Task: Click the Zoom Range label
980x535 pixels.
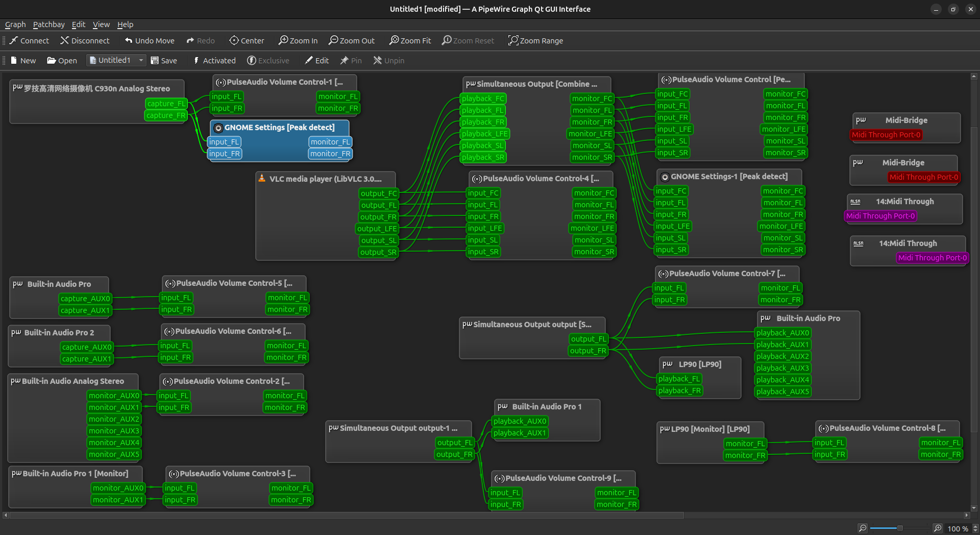Action: [541, 41]
